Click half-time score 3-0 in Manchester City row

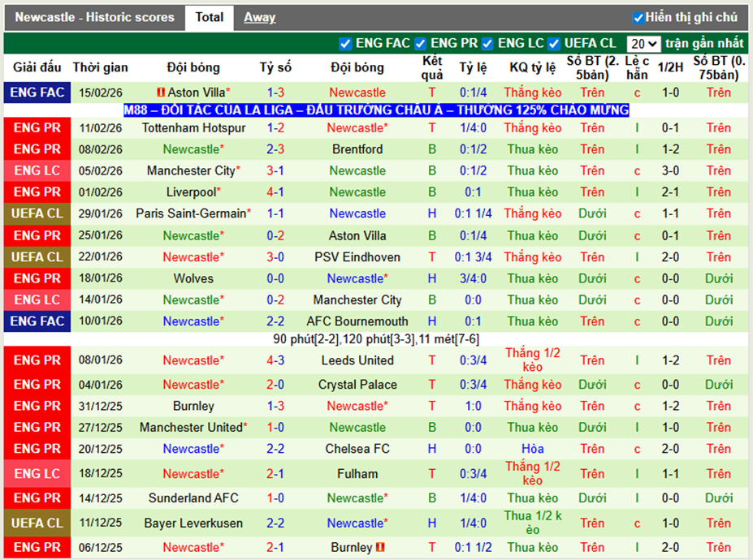pos(670,170)
